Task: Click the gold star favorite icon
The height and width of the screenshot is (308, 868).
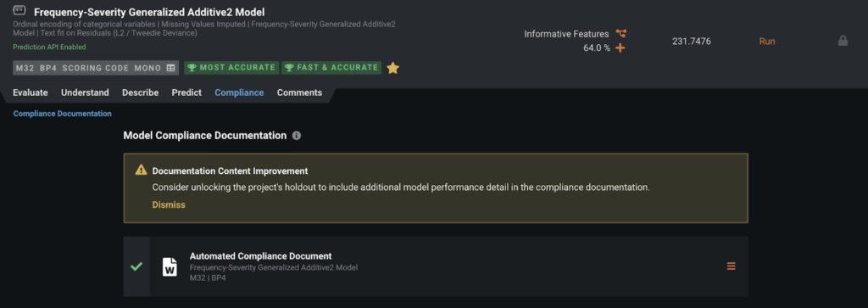Action: pos(392,68)
